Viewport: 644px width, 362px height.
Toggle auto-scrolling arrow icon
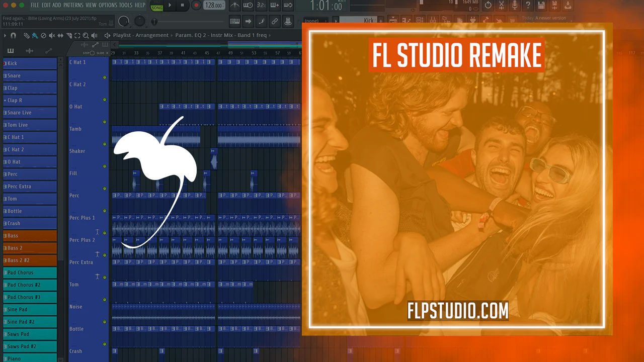248,22
